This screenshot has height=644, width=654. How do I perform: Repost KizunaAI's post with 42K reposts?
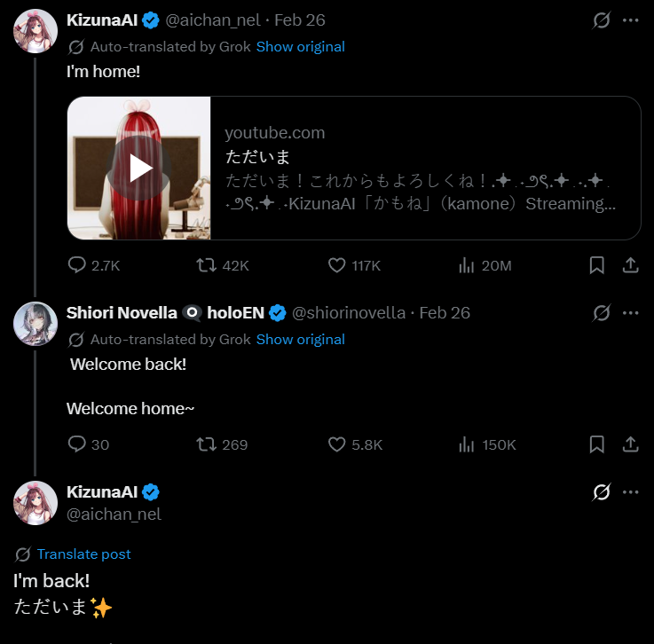click(x=206, y=265)
